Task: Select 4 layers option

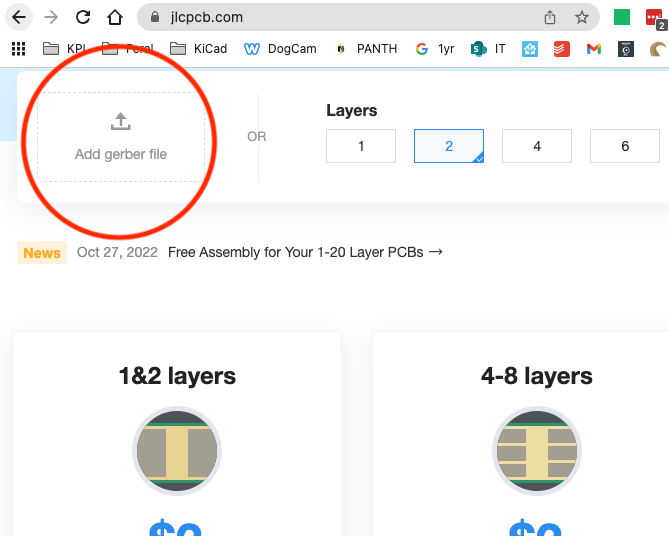Action: [x=537, y=146]
